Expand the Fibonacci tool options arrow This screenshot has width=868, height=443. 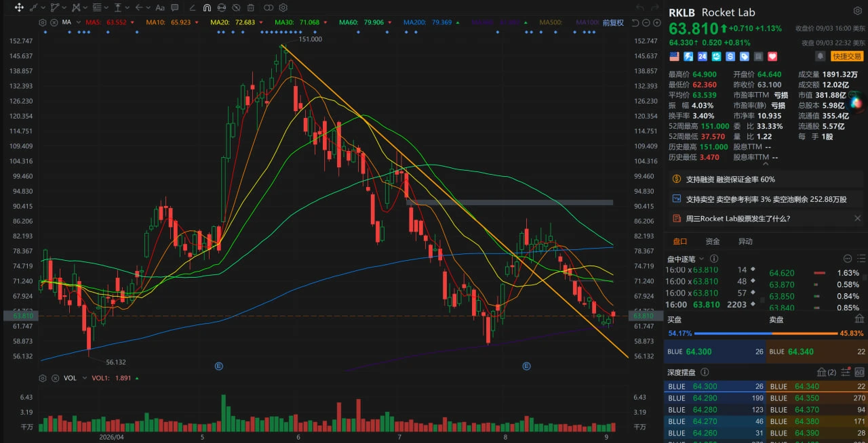click(x=106, y=7)
